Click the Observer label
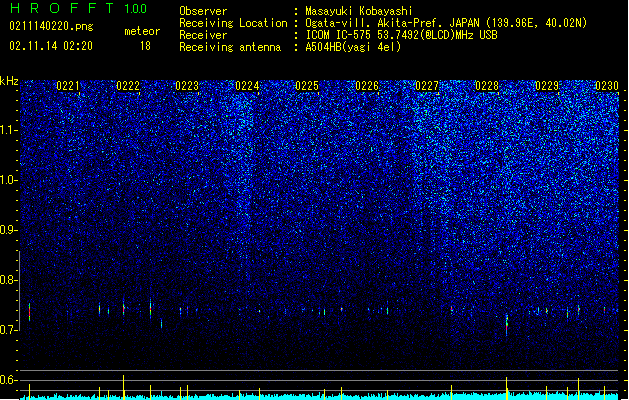629x400 pixels. click(x=203, y=11)
